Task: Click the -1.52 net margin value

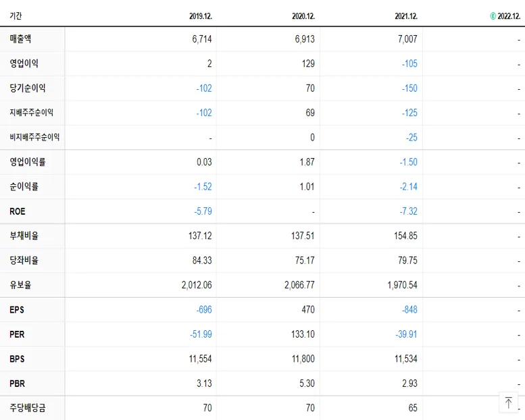Action: point(203,187)
